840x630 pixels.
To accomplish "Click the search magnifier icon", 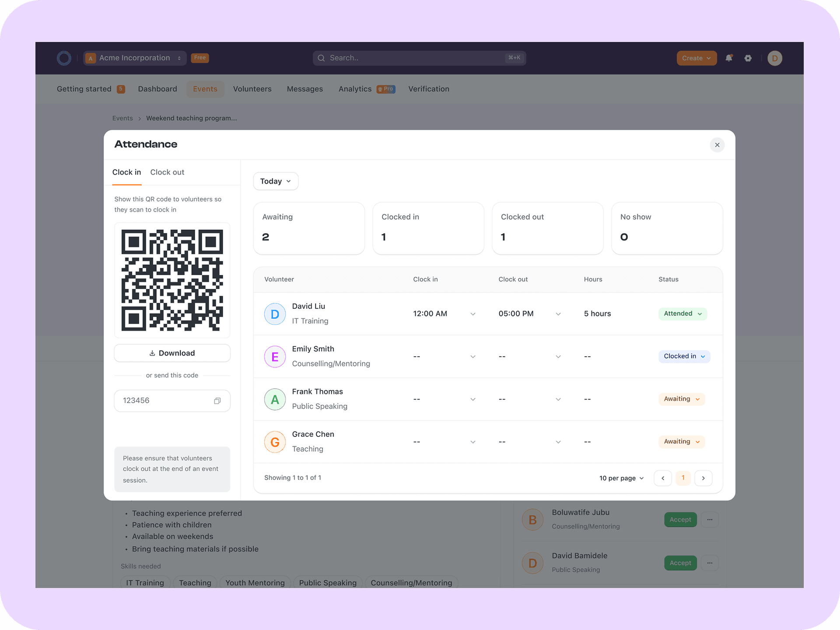I will (x=321, y=58).
